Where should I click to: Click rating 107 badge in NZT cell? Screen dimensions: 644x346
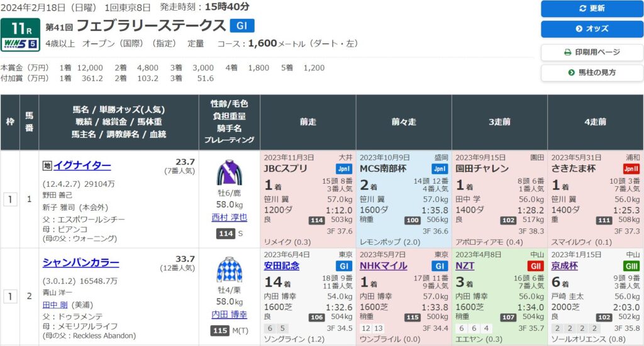pos(508,317)
